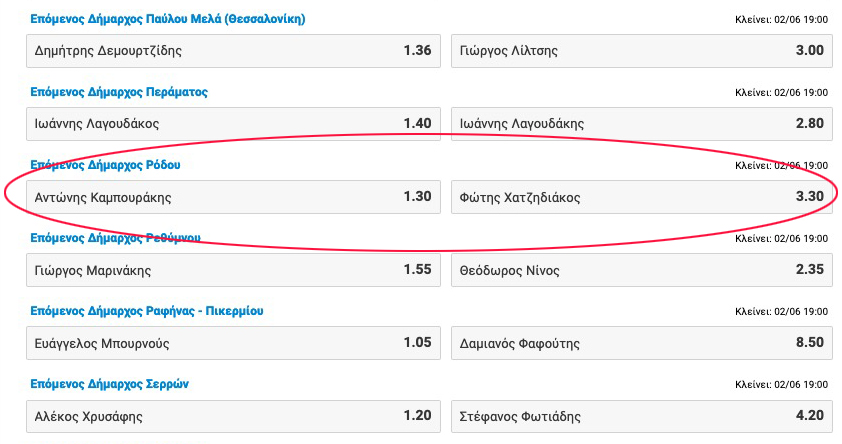Select Γιώργος Λίλτσης at odds 3.00

(x=641, y=51)
